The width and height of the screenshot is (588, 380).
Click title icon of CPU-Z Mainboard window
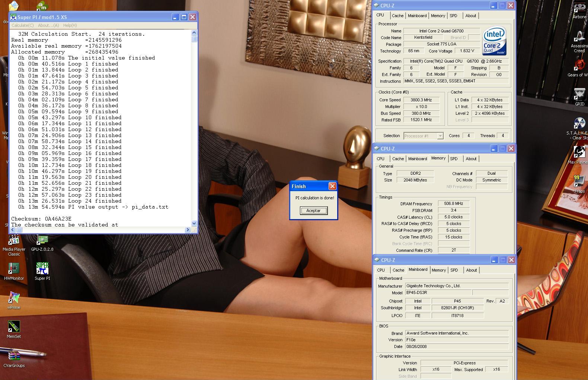[377, 260]
